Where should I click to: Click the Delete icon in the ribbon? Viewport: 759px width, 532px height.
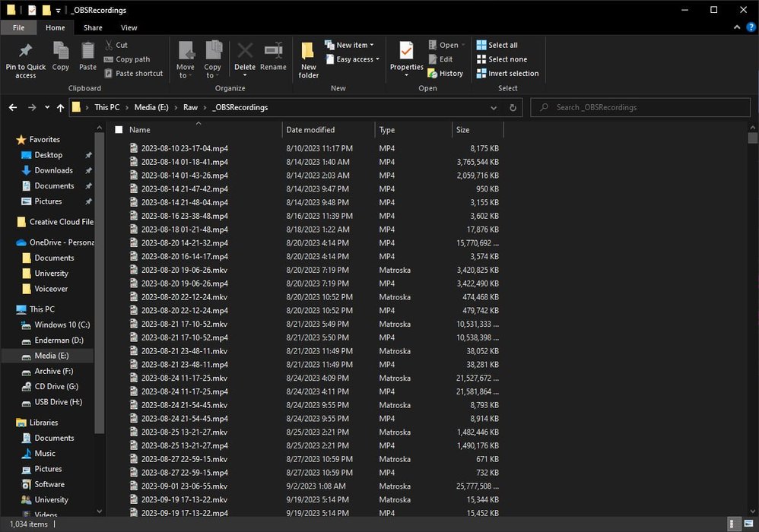[245, 52]
